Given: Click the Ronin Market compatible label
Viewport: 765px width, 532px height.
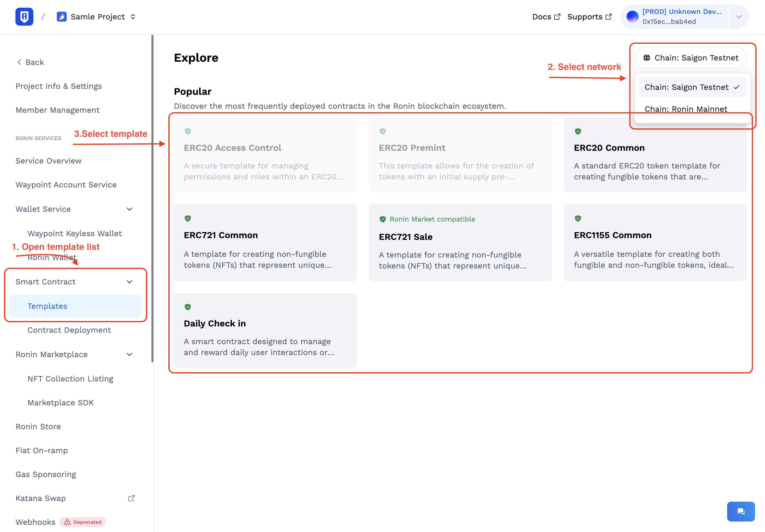Looking at the screenshot, I should [433, 219].
